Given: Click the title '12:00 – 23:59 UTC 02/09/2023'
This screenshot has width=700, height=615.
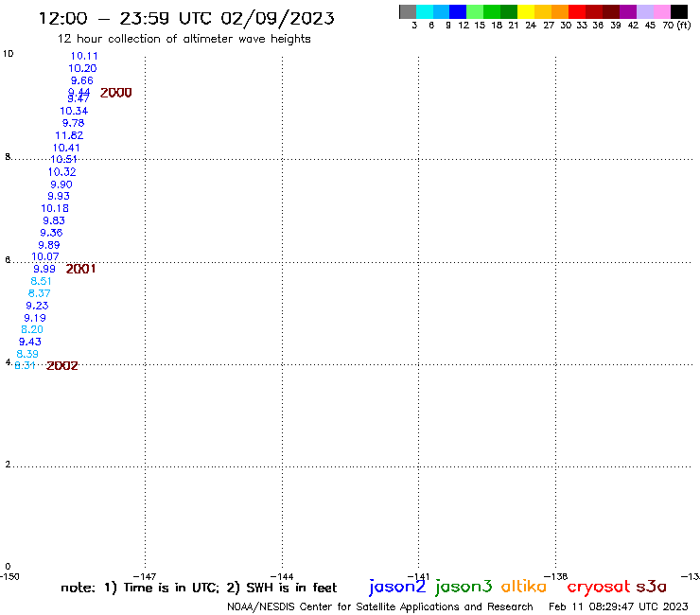Looking at the screenshot, I should (186, 18).
